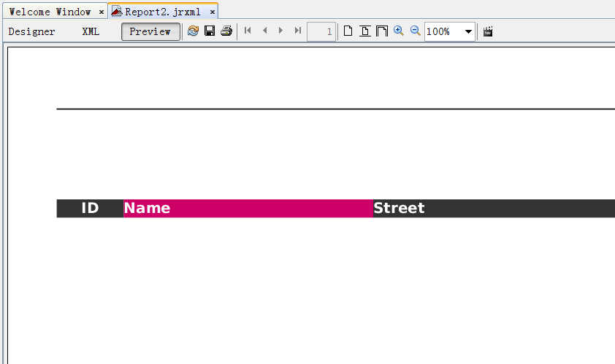Switch to Designer view

[x=31, y=32]
